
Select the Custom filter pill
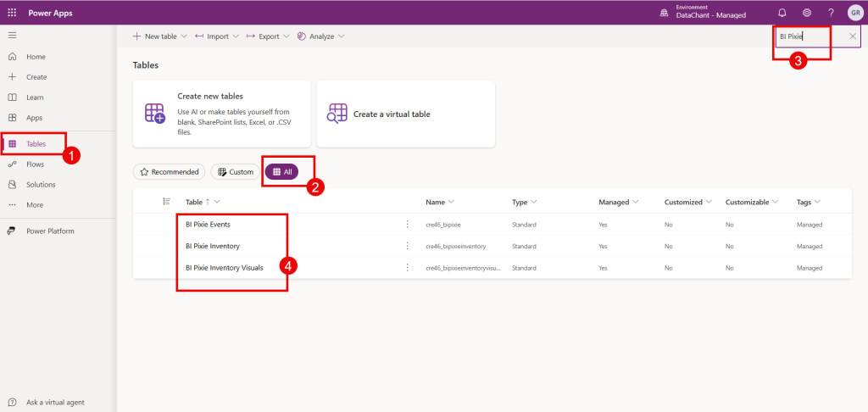[x=235, y=172]
